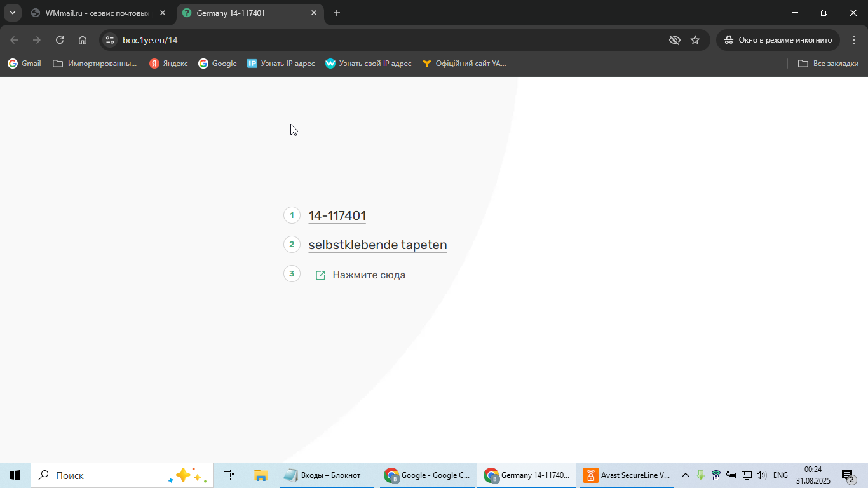Viewport: 868px width, 488px height.
Task: Click the padlock tray icon
Action: click(716, 475)
